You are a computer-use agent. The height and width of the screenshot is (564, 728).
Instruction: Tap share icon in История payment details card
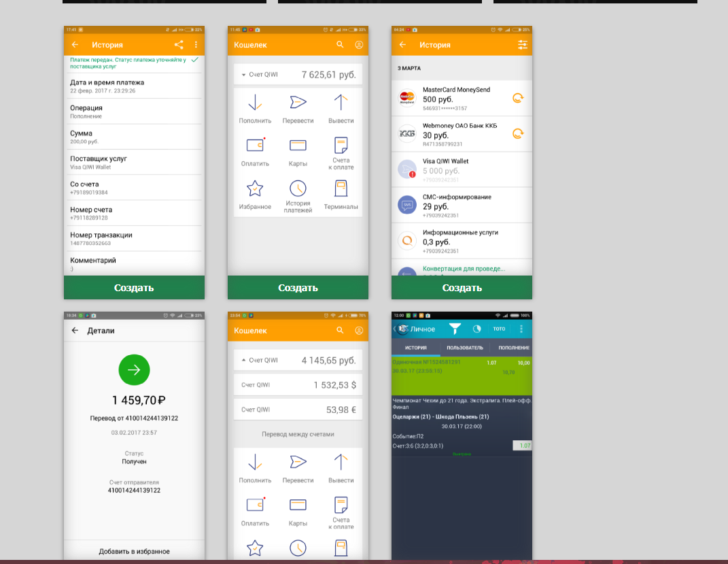click(x=179, y=45)
